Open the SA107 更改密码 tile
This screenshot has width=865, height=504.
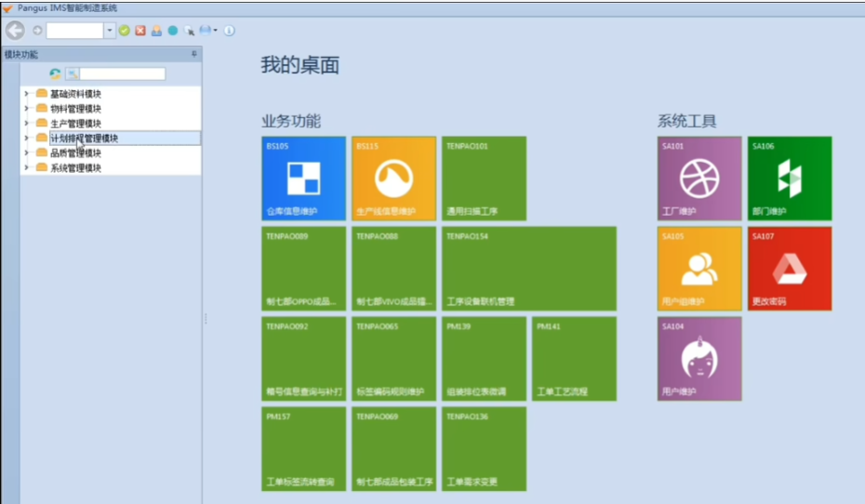coord(790,269)
